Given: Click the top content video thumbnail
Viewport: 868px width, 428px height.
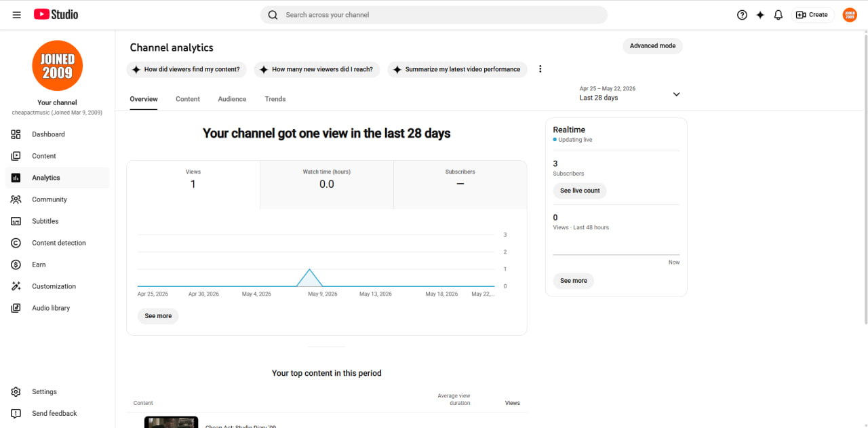Looking at the screenshot, I should (172, 422).
